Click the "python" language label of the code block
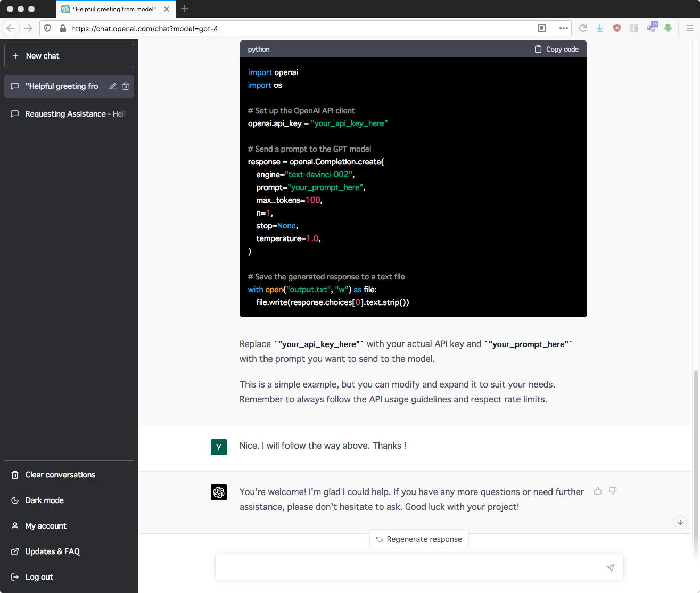 click(x=259, y=50)
